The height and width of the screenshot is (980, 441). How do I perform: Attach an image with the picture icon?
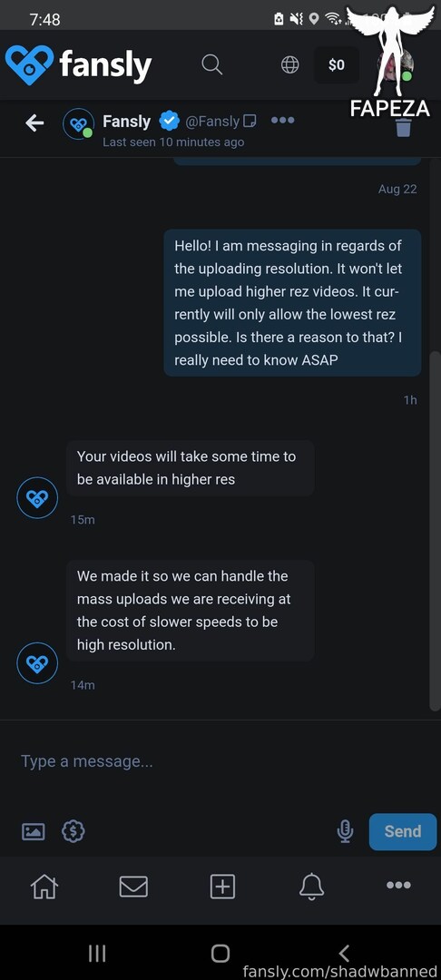[34, 831]
